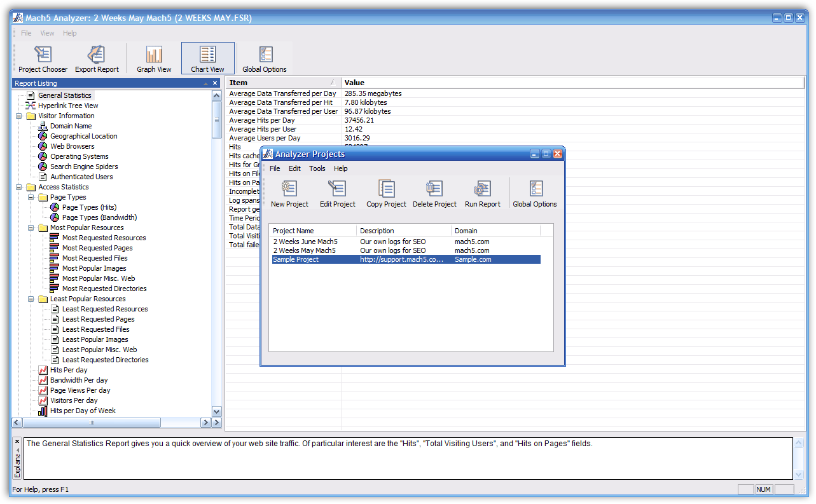The width and height of the screenshot is (816, 504).
Task: Close the Report Listing panel
Action: (x=215, y=83)
